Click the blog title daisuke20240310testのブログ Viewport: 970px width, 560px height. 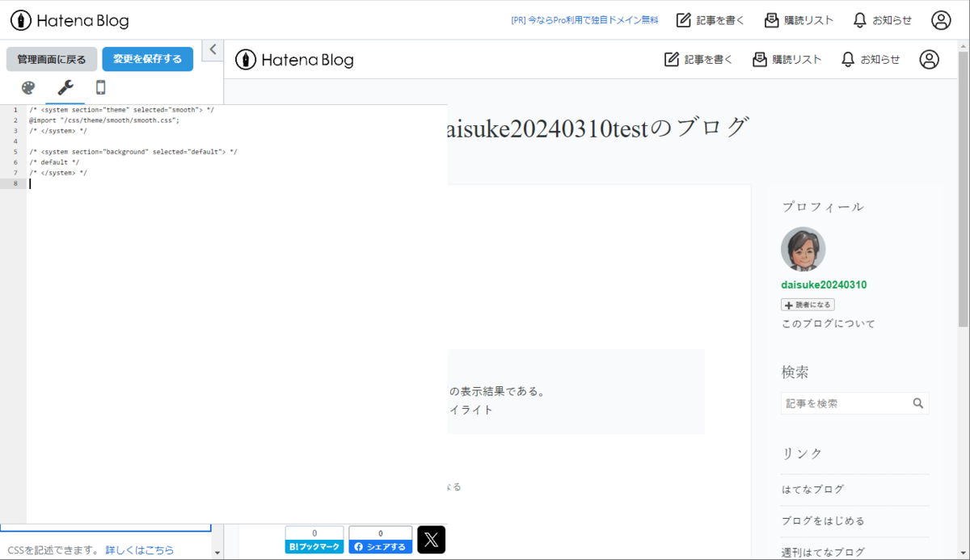[x=598, y=128]
